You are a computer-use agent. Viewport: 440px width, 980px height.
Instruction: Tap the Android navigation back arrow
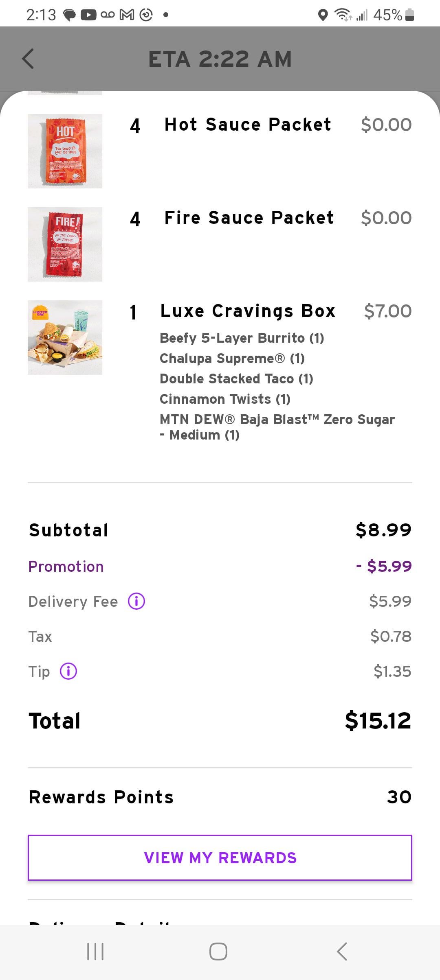[342, 952]
